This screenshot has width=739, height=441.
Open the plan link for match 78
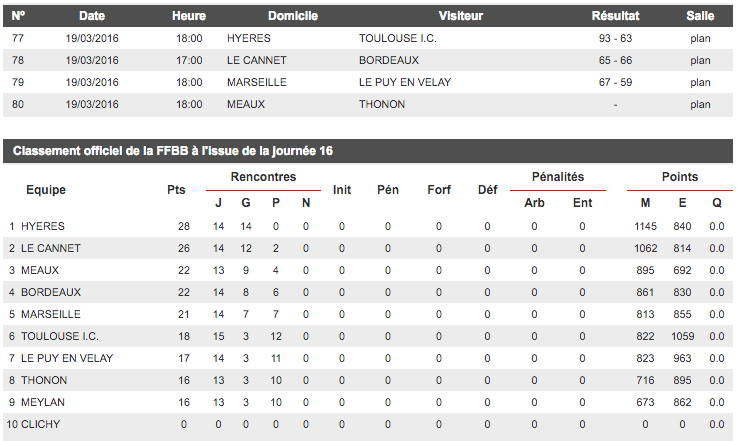click(700, 60)
